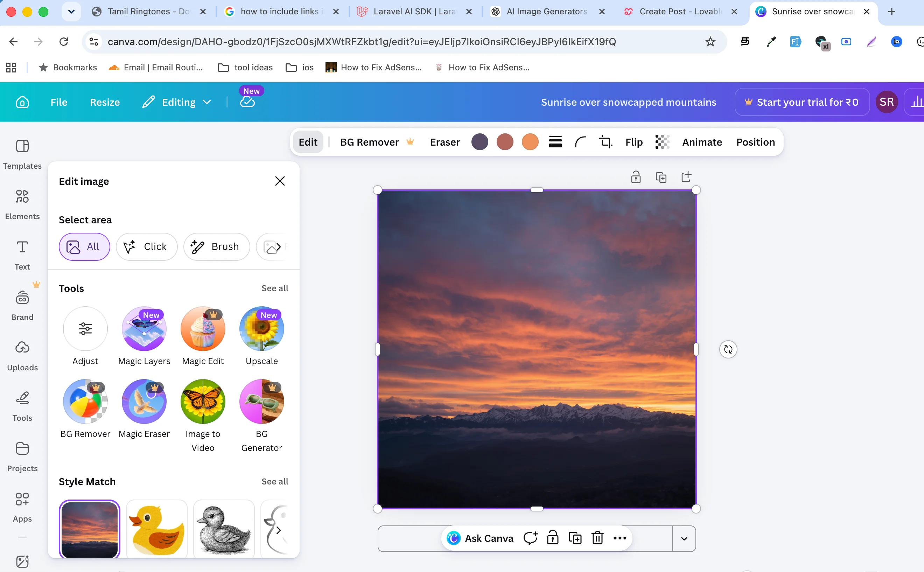Duplicate page icon above the canvas
This screenshot has width=924, height=572.
tap(661, 177)
